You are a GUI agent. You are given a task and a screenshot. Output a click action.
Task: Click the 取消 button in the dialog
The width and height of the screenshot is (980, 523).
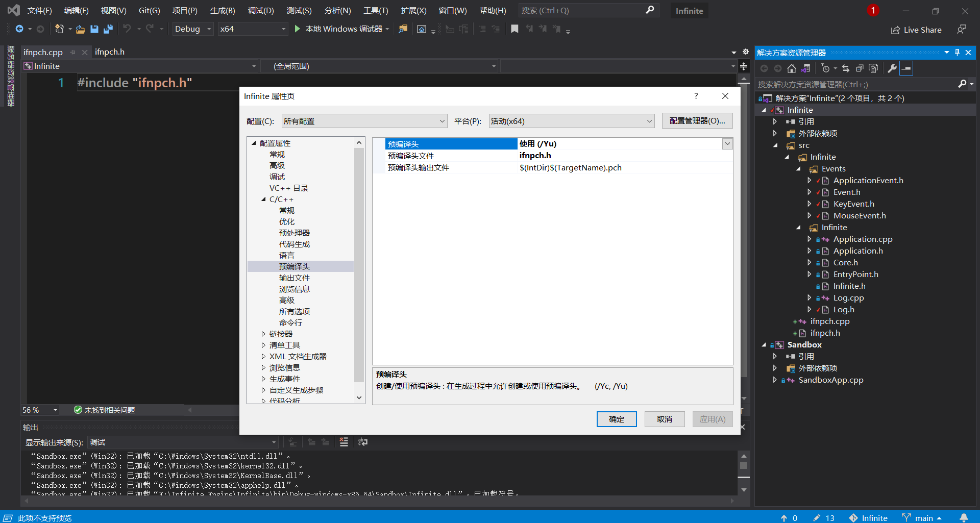tap(665, 419)
